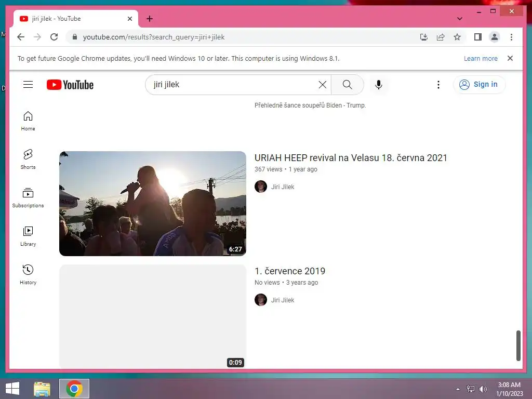Screen dimensions: 532x399
Task: Open URIAH HEEP revival na Velasu video title
Action: (x=351, y=158)
